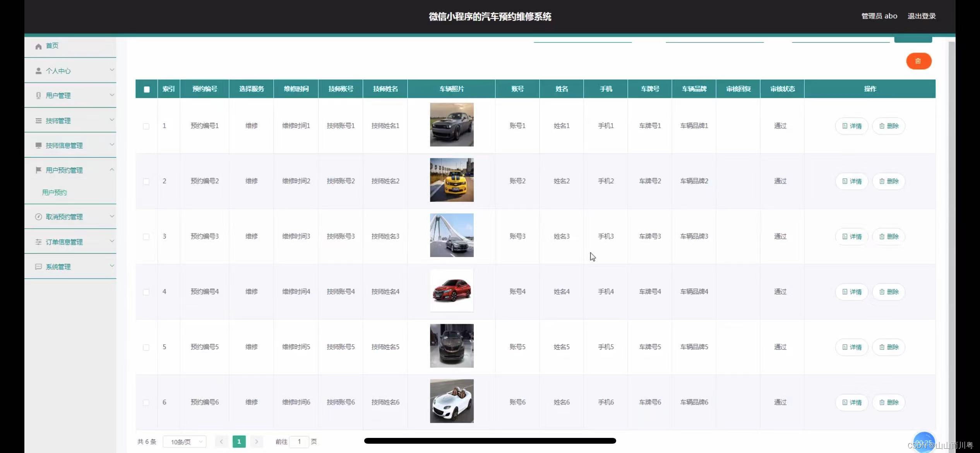Click the yellow car thumbnail in row 2

(452, 180)
